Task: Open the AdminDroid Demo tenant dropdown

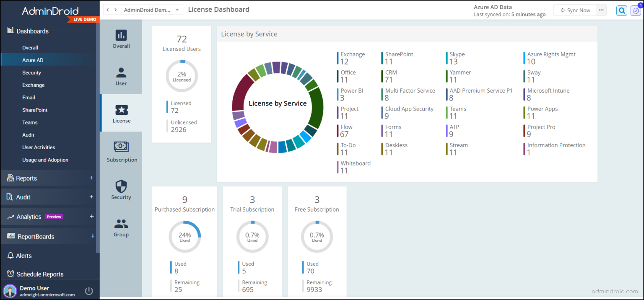Action: point(151,9)
